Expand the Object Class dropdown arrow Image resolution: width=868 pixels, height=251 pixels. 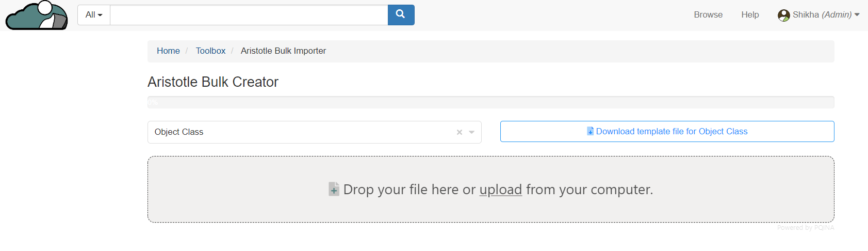coord(471,132)
